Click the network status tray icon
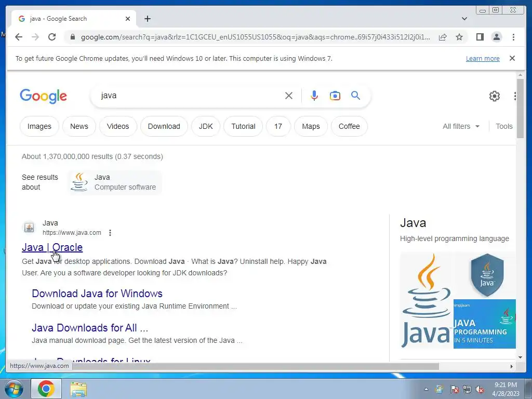 [467, 389]
